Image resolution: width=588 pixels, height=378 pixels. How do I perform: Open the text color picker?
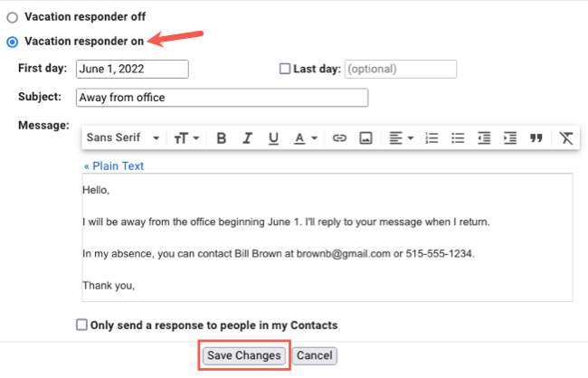[306, 138]
